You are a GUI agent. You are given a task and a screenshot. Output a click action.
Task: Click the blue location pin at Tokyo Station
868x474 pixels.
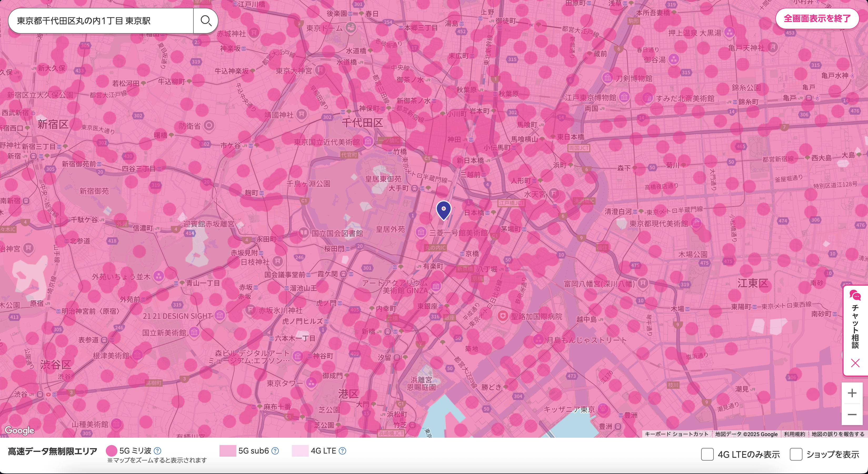(x=443, y=210)
